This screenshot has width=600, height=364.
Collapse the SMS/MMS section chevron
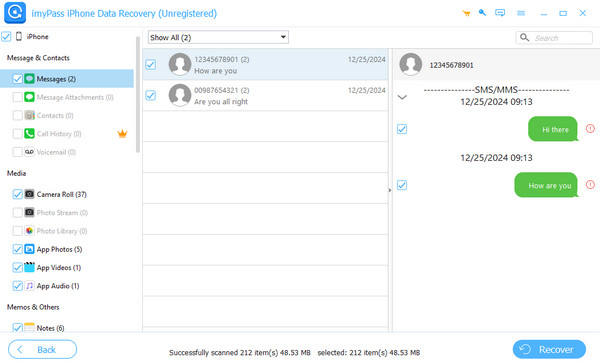coord(402,97)
